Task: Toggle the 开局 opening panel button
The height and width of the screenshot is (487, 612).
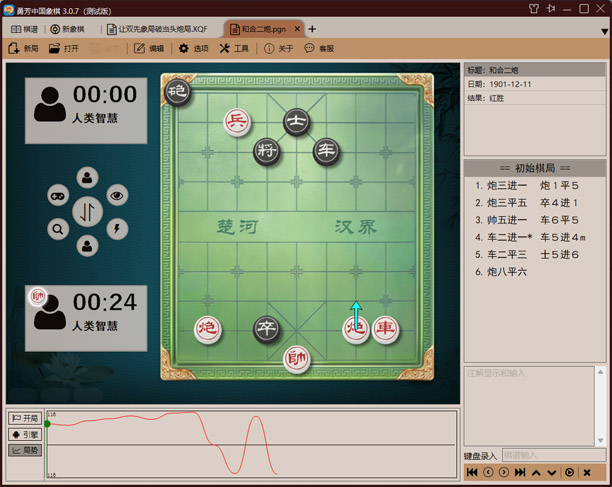Action: click(x=25, y=418)
